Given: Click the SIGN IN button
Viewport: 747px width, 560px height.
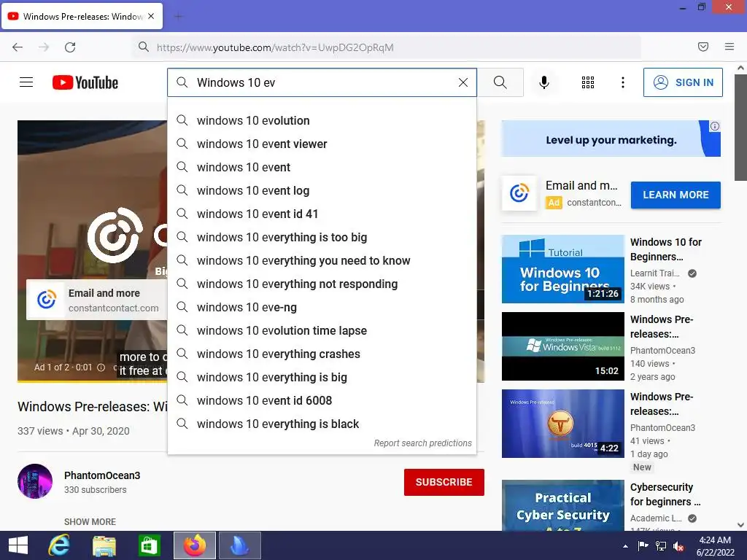Looking at the screenshot, I should 683,82.
